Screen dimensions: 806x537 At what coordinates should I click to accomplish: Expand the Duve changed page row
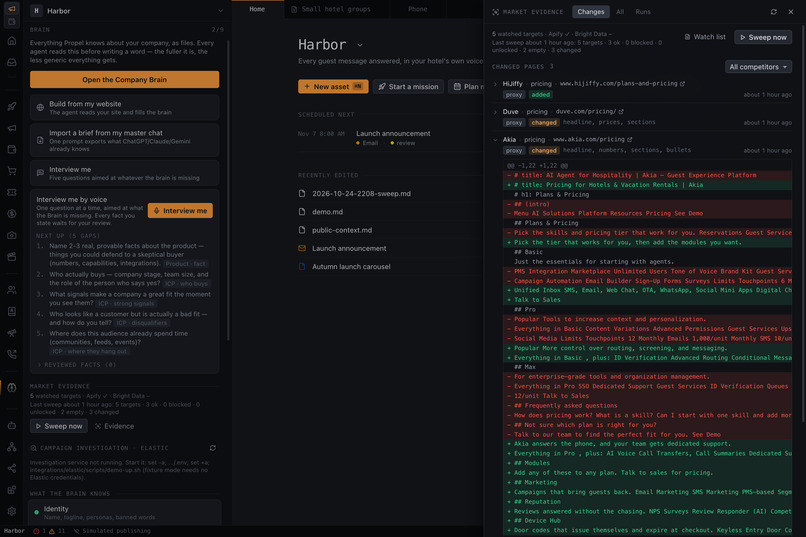pos(496,112)
